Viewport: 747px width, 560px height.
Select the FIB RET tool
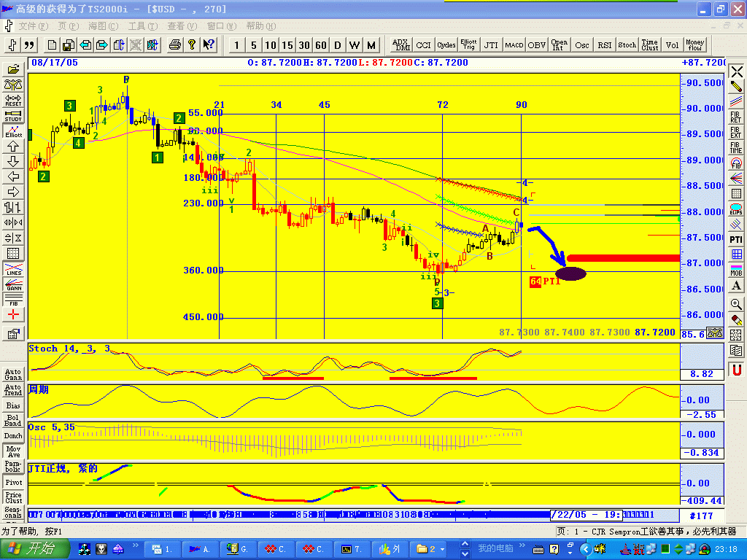click(737, 115)
